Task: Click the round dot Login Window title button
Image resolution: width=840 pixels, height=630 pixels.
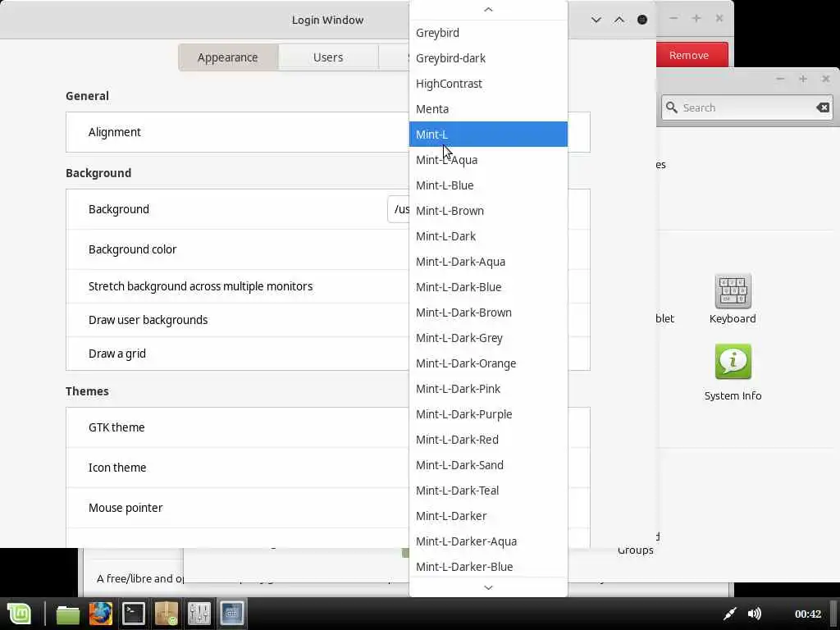Action: (x=641, y=20)
